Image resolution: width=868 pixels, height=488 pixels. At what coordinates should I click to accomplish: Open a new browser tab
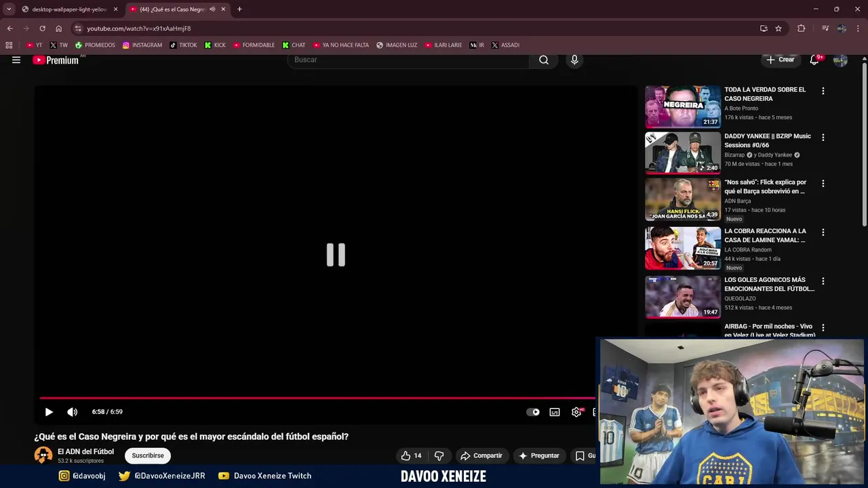pyautogui.click(x=239, y=9)
